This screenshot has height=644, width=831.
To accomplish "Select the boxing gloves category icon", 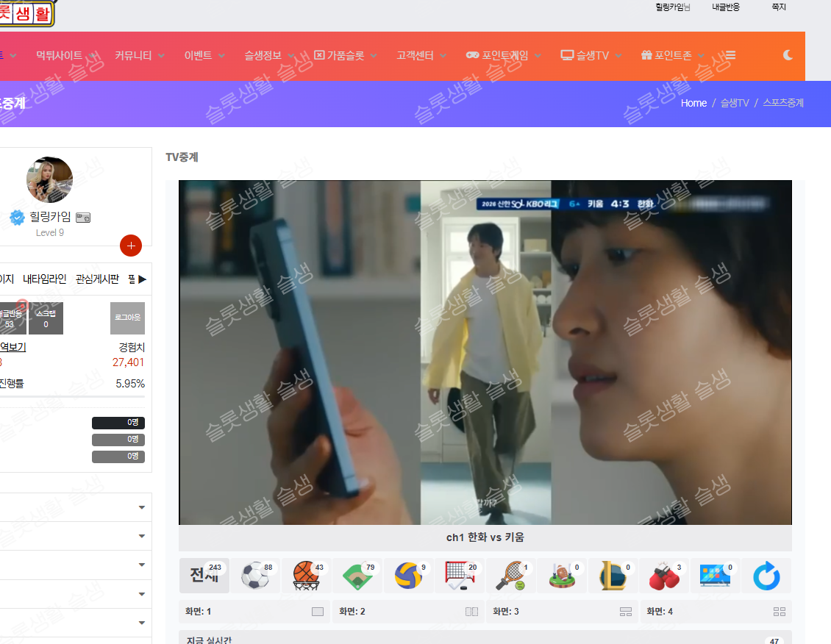I will click(x=664, y=576).
